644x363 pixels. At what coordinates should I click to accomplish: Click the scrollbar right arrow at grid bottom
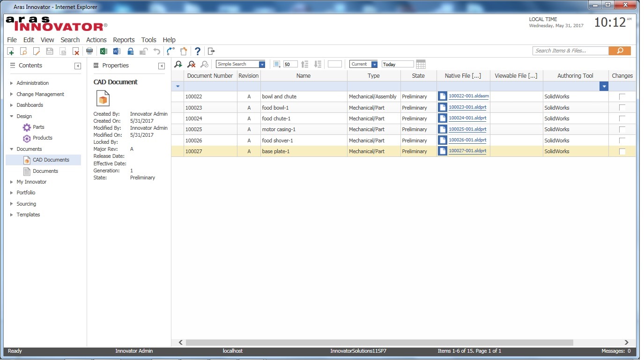click(627, 343)
